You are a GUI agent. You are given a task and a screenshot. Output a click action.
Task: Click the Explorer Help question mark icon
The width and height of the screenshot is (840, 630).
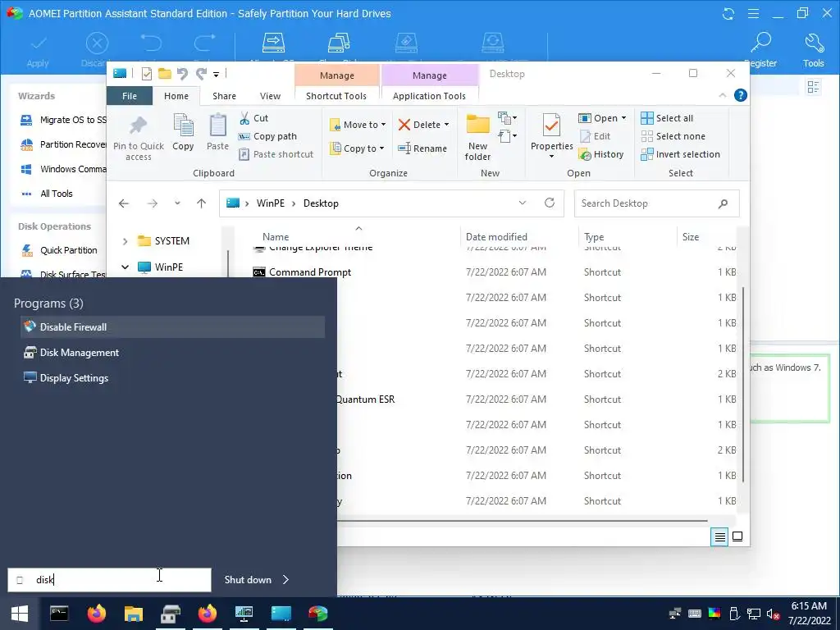pyautogui.click(x=741, y=95)
